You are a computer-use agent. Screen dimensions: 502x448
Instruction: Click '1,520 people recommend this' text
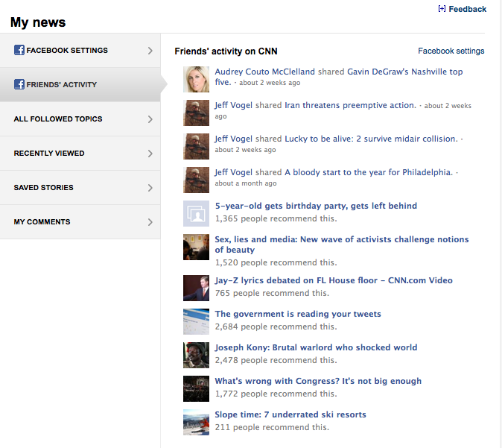[276, 262]
